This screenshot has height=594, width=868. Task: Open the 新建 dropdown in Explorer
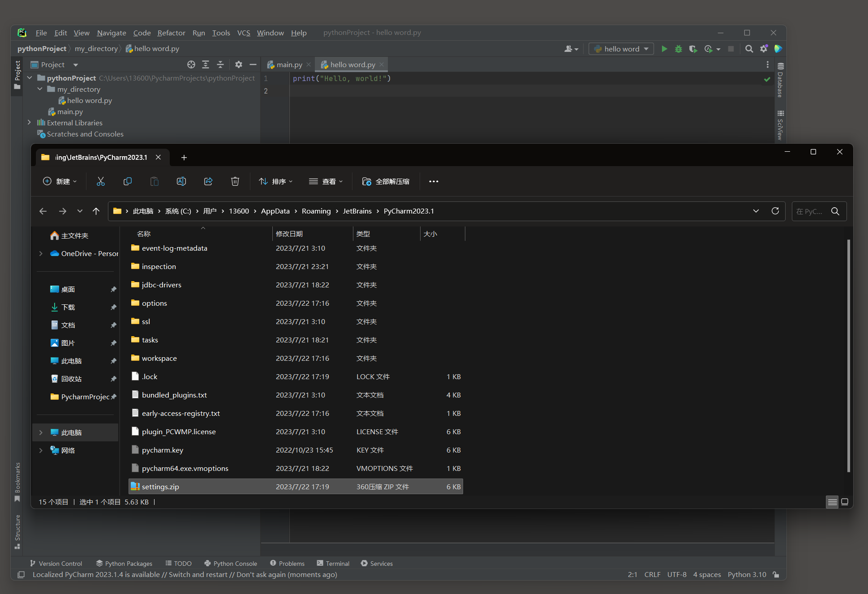tap(60, 181)
